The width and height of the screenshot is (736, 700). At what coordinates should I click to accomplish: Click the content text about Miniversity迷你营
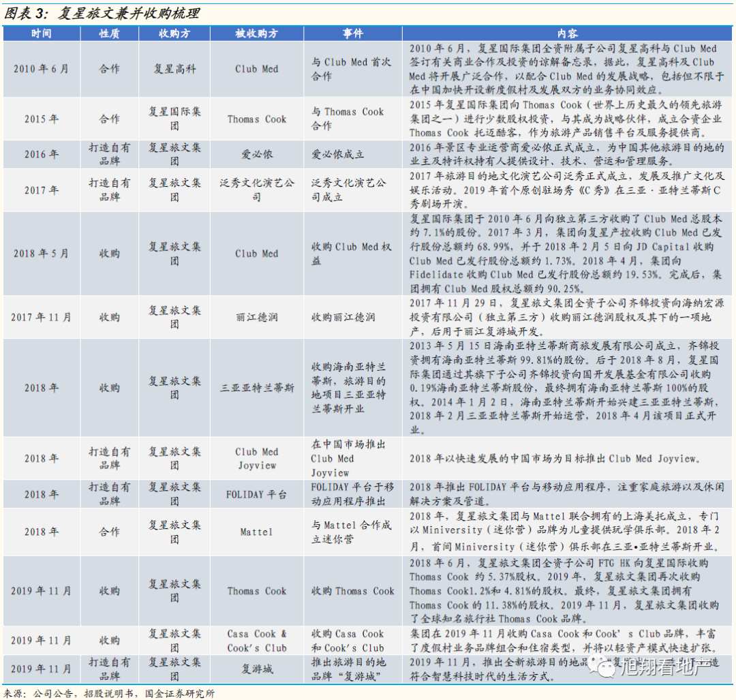(x=566, y=532)
